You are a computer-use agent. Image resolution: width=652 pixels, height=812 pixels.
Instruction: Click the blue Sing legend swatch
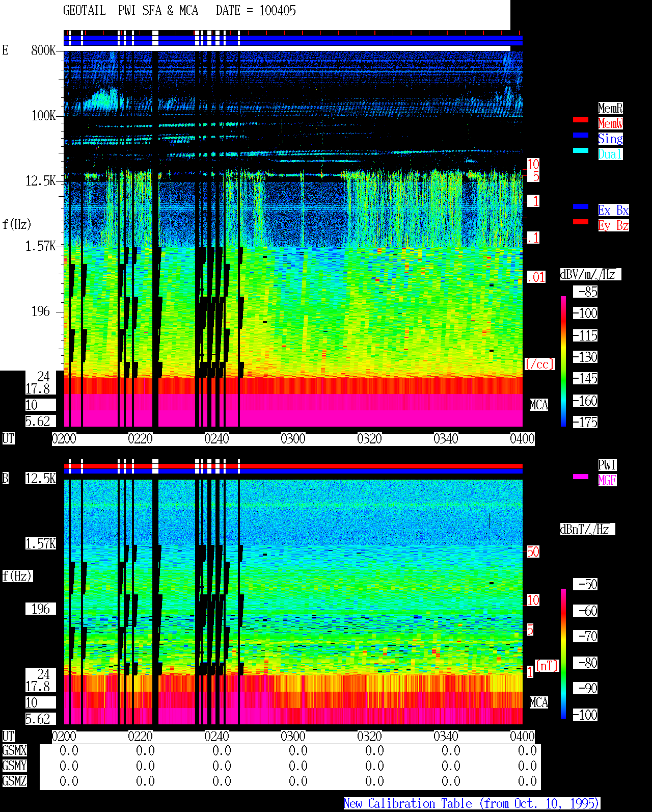(581, 135)
